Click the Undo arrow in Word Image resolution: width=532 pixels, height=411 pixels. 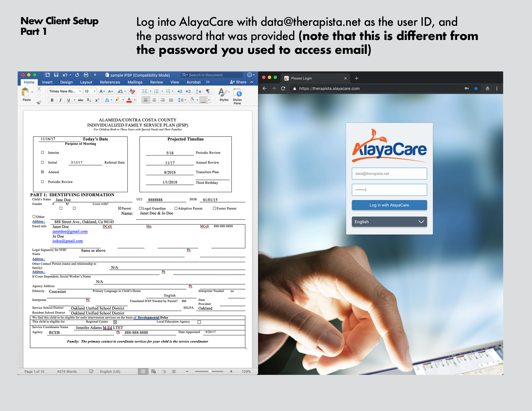(x=65, y=75)
